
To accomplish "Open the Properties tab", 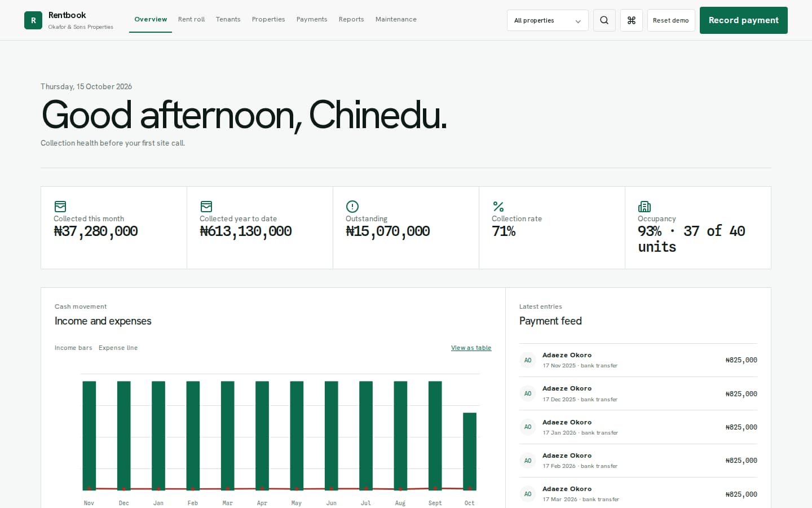I will point(268,19).
